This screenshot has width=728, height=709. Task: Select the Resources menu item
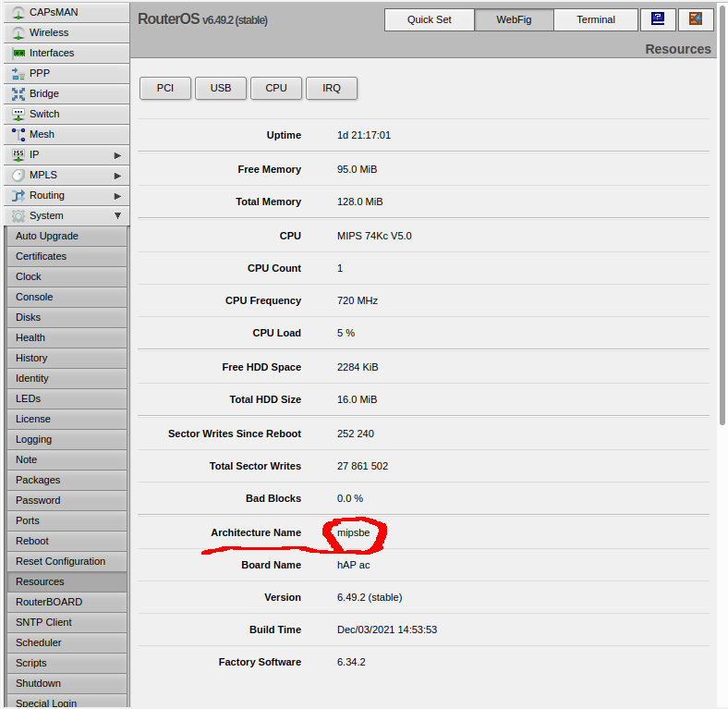(x=67, y=581)
